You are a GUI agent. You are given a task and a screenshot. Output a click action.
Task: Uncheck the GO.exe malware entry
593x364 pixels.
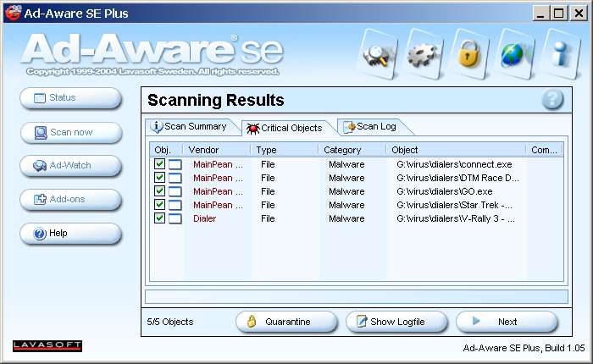coord(159,191)
